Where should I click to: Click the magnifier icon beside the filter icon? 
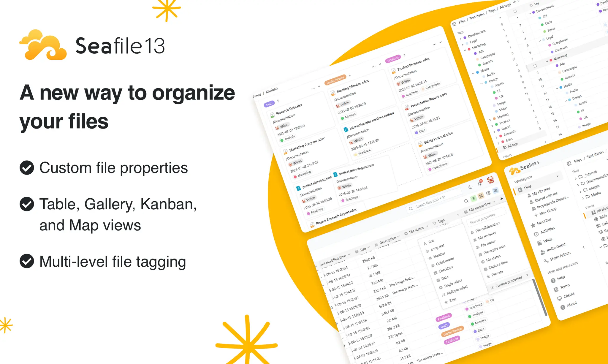pos(466,201)
